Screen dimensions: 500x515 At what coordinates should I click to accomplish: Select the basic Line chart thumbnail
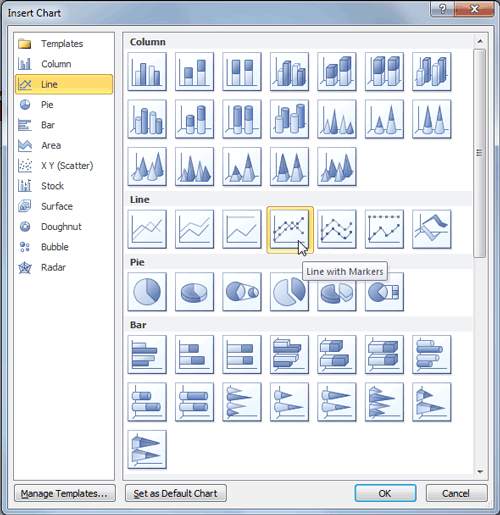(x=147, y=229)
